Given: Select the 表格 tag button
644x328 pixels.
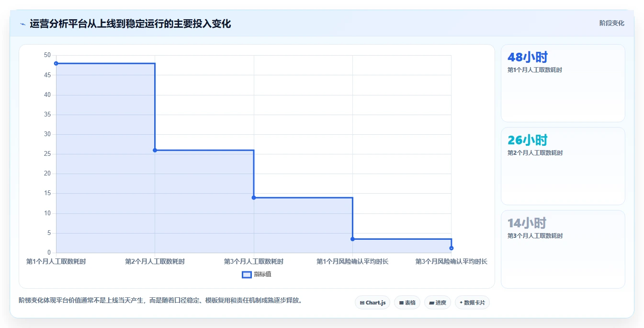Looking at the screenshot, I should (x=407, y=303).
